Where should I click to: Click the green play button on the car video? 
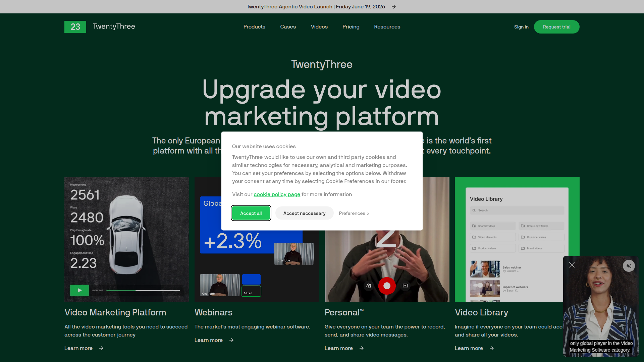[x=79, y=290]
